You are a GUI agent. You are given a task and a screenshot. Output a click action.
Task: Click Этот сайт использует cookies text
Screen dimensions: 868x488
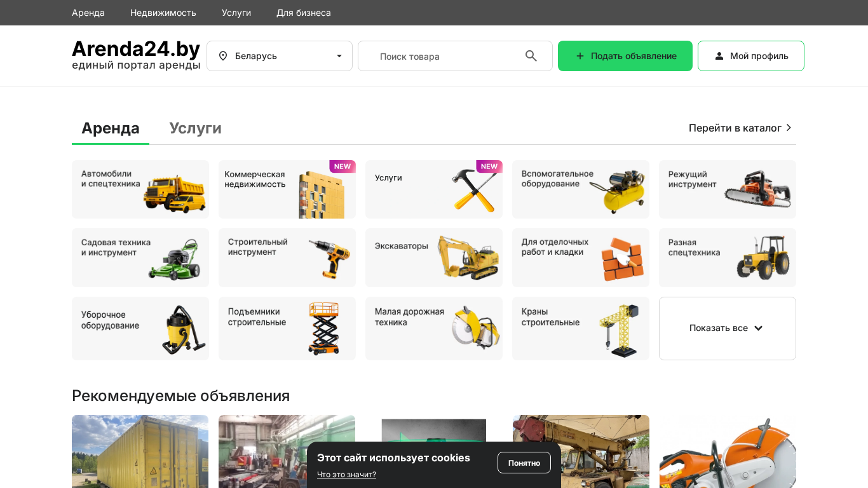click(x=393, y=457)
